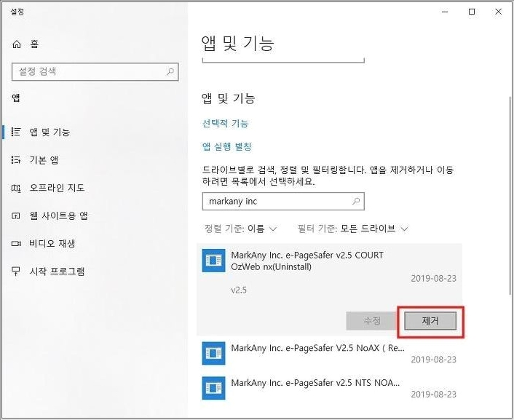Click the disabled 수정 button

[372, 321]
